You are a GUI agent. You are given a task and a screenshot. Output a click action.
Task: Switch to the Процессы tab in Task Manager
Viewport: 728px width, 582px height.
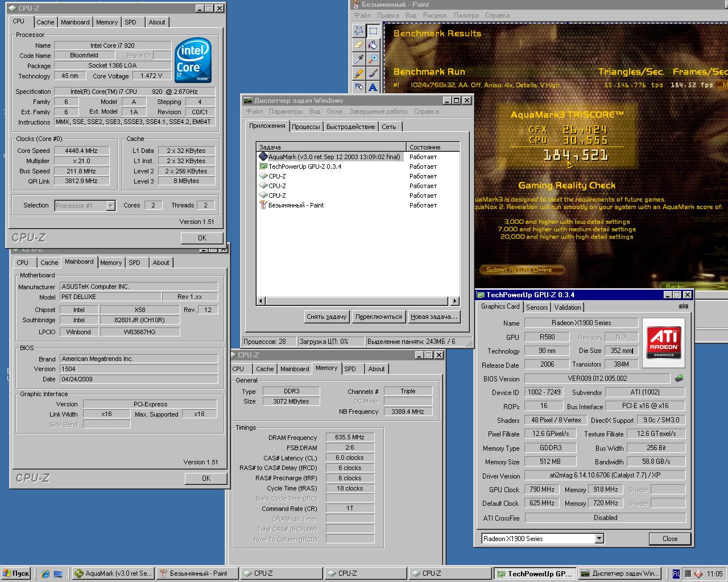pos(306,127)
